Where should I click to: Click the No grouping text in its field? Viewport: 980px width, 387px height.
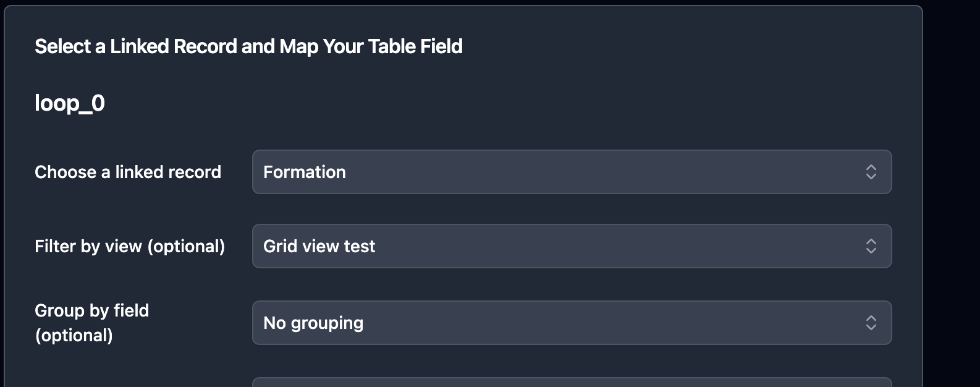coord(313,322)
